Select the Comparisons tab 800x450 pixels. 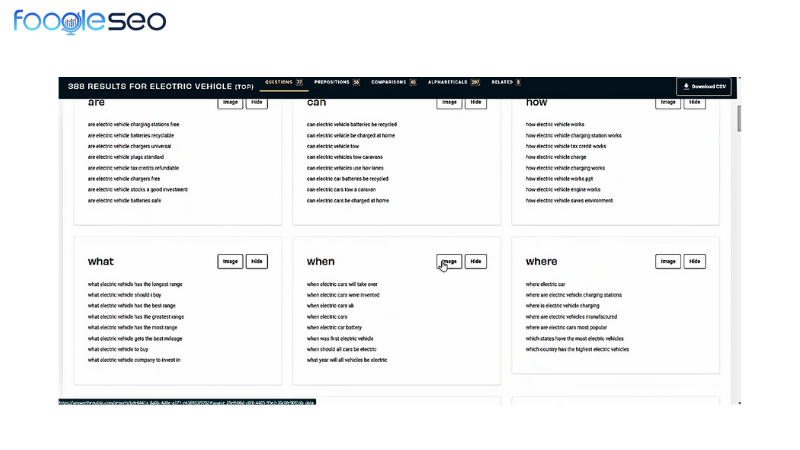(x=393, y=83)
